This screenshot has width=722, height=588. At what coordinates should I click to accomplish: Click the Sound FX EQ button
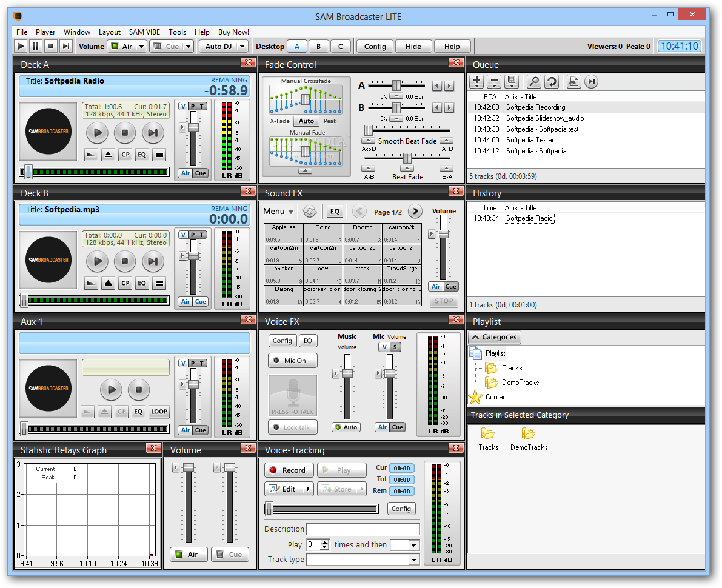pyautogui.click(x=335, y=212)
